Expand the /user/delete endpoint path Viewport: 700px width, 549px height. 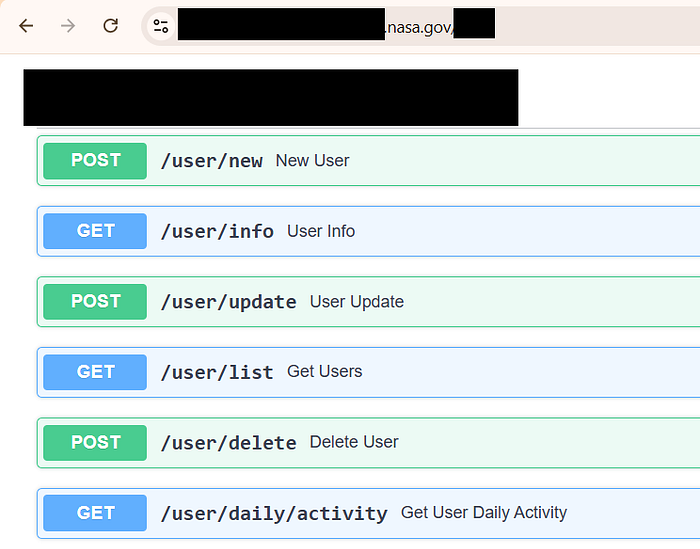(x=229, y=443)
